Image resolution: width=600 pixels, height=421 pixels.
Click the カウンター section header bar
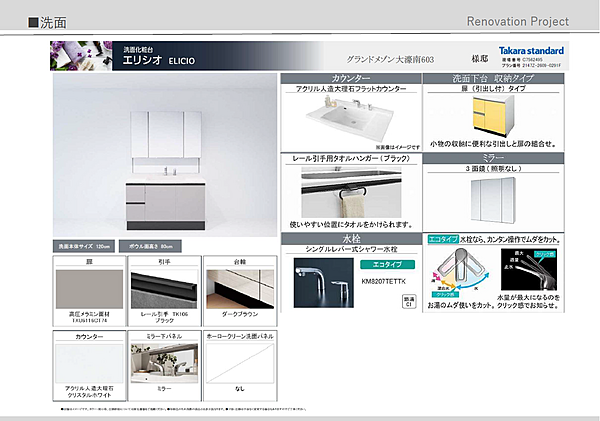tap(351, 78)
